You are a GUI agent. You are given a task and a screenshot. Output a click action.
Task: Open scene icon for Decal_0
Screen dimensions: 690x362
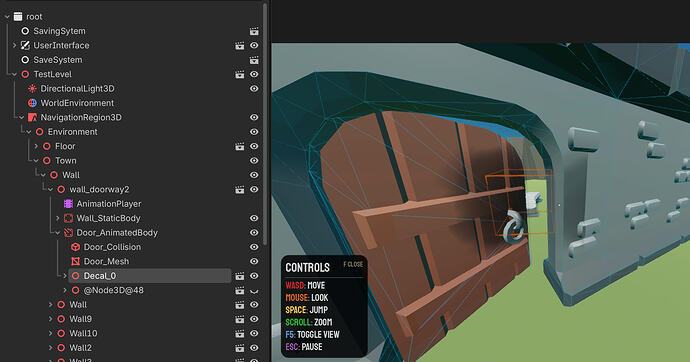click(239, 276)
